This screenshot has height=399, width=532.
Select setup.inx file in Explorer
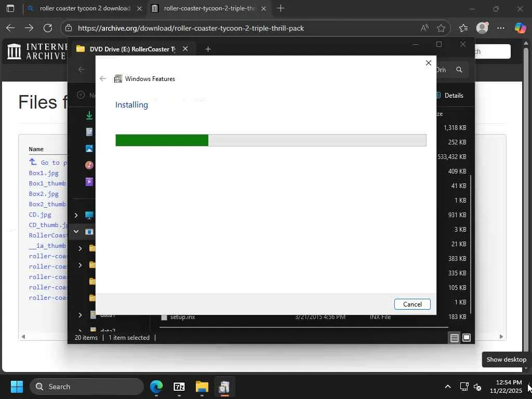pos(182,317)
